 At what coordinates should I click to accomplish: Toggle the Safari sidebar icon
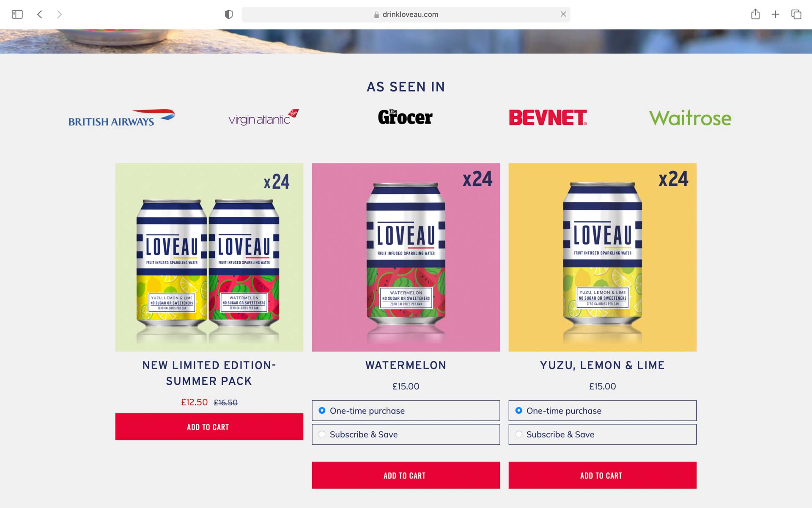coord(17,14)
